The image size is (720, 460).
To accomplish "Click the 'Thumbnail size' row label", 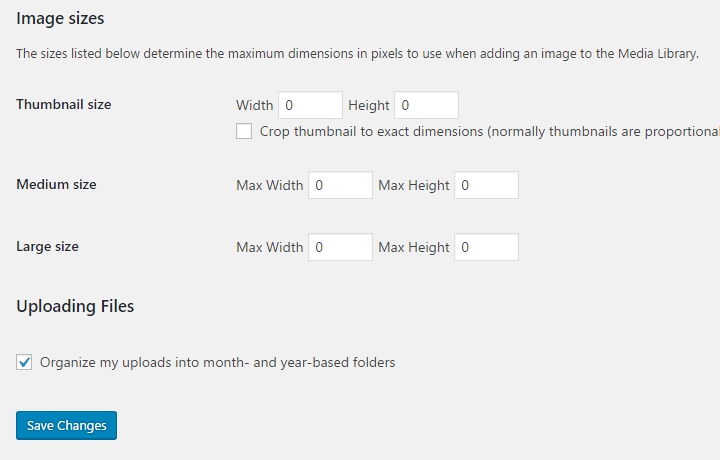I will click(x=64, y=105).
